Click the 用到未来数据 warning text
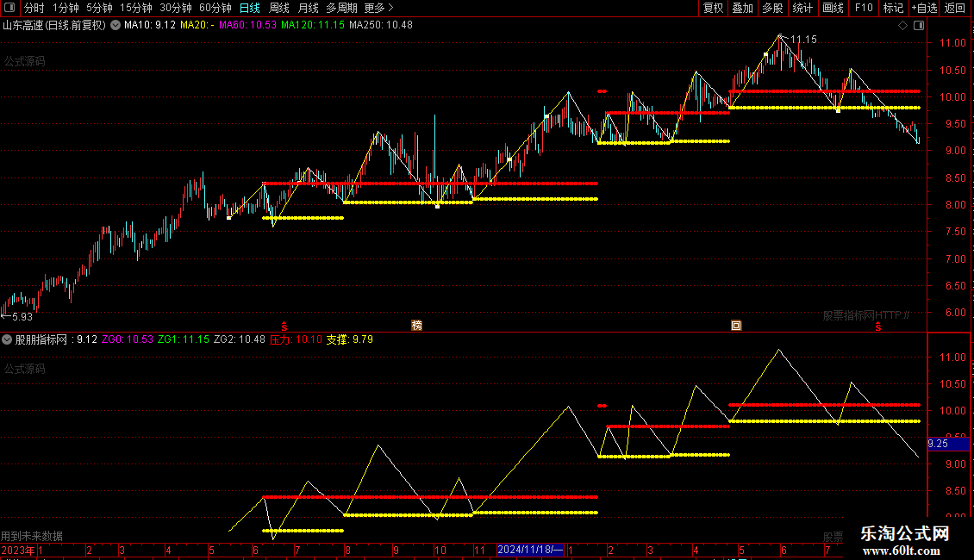 (x=32, y=536)
